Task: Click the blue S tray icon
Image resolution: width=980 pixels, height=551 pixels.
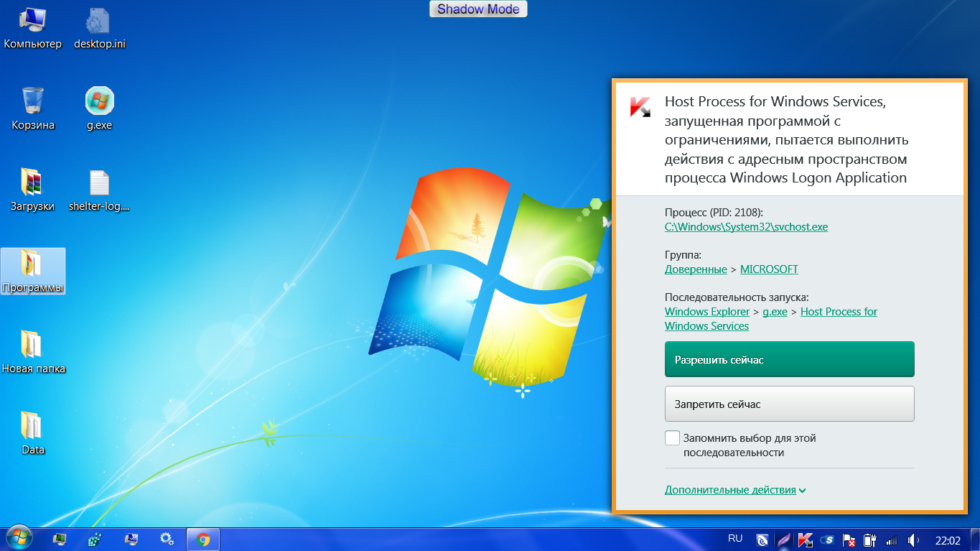Action: (x=826, y=540)
